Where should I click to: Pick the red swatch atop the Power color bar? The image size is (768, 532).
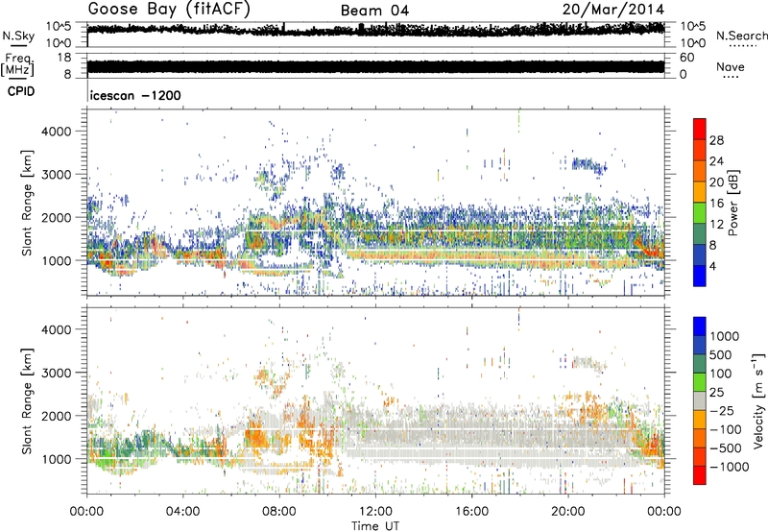pyautogui.click(x=700, y=129)
